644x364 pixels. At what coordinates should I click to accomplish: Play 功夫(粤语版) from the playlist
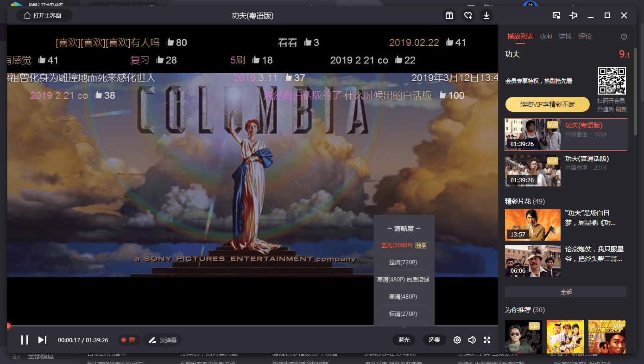pos(566,134)
